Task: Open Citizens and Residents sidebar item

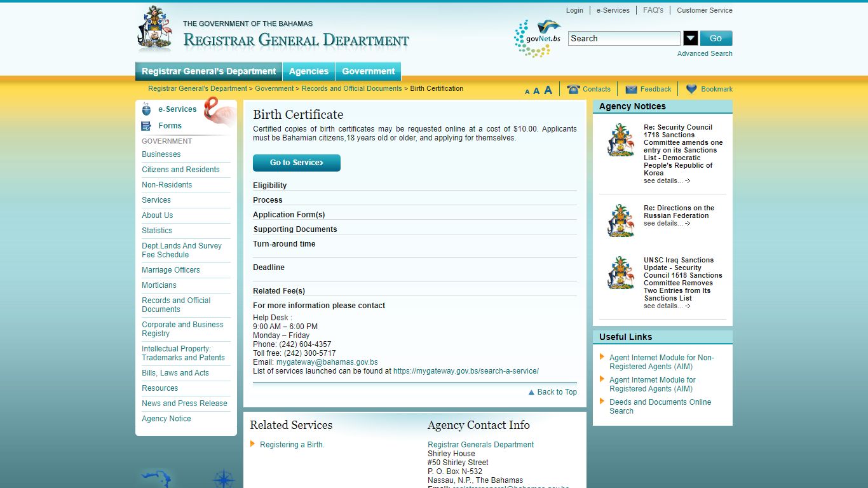Action: click(180, 170)
